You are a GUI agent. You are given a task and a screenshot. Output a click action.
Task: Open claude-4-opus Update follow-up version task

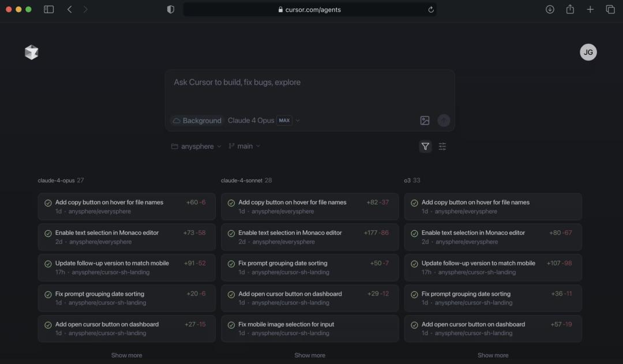(x=127, y=268)
